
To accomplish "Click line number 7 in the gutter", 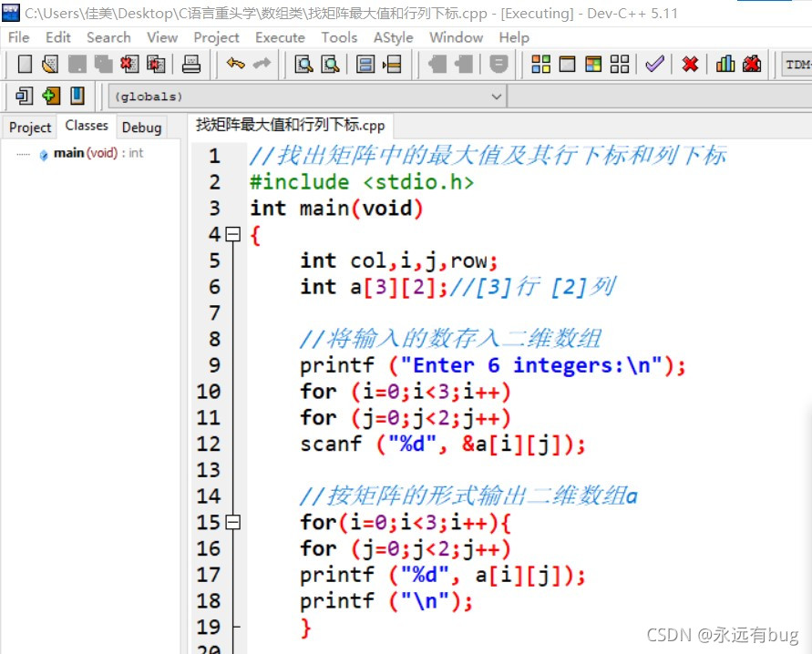I will (214, 312).
